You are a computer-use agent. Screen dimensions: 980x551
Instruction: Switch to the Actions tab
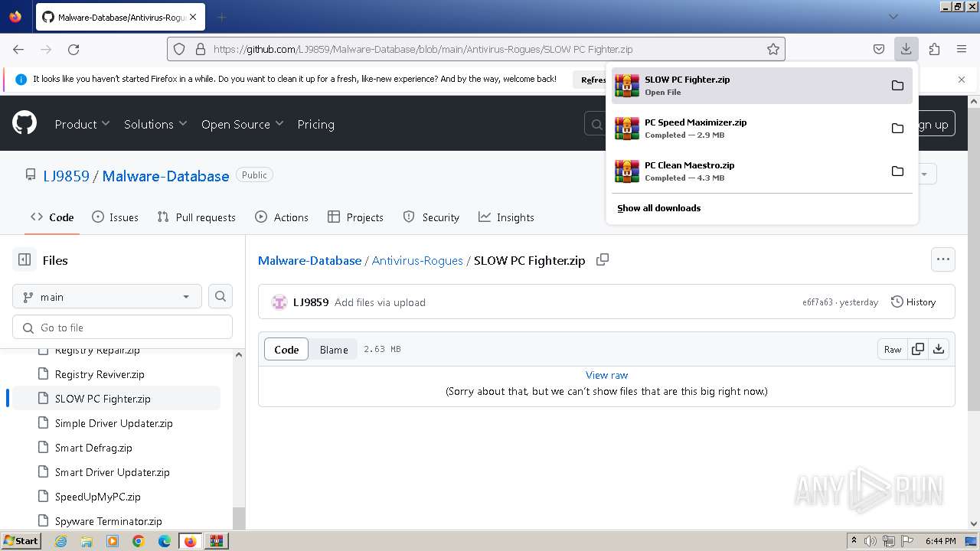click(x=282, y=217)
